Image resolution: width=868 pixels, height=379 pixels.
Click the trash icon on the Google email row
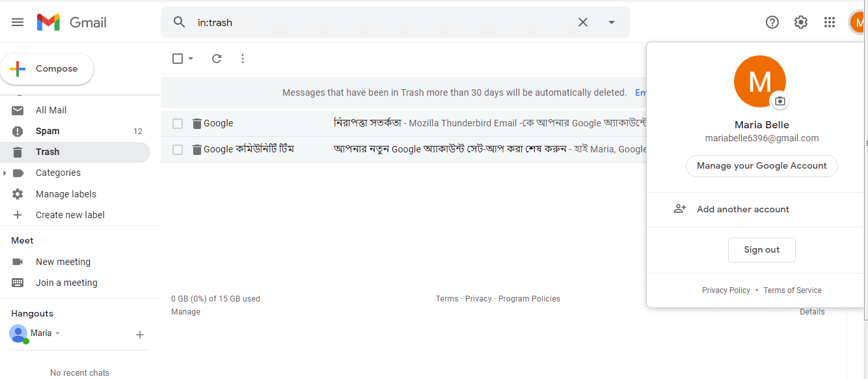tap(197, 124)
